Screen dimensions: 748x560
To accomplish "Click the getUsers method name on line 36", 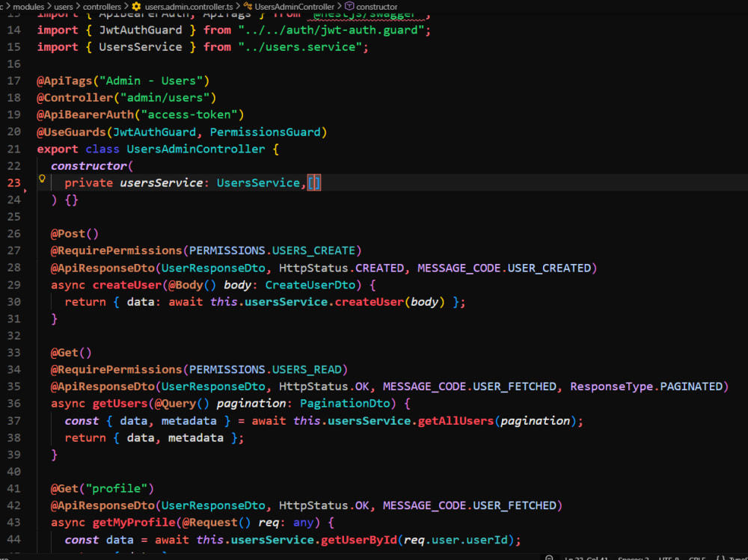I will pyautogui.click(x=120, y=404).
